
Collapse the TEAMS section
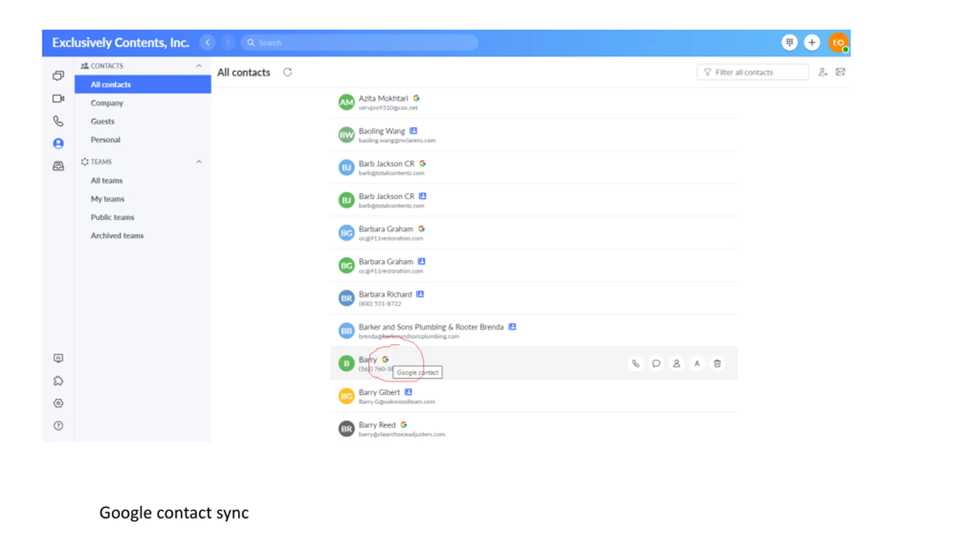[199, 162]
